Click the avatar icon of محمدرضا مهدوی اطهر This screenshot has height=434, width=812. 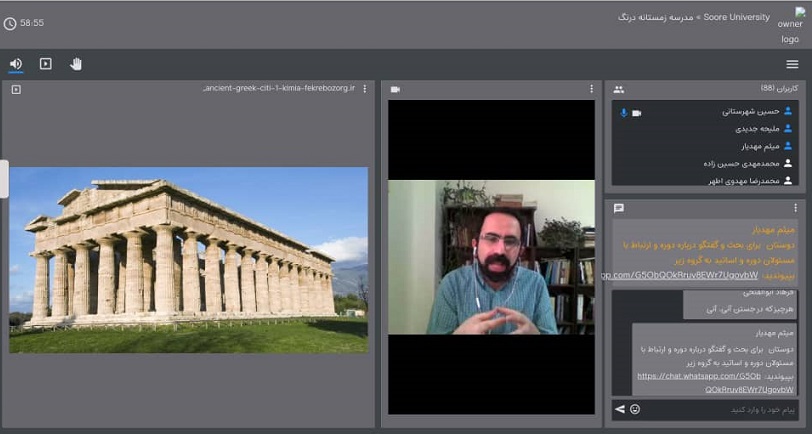(788, 180)
